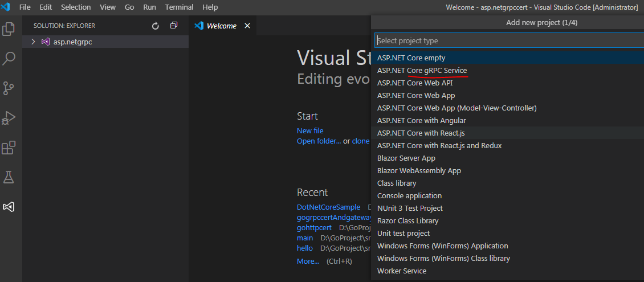The height and width of the screenshot is (282, 644).
Task: Select ASP.NET Core with React.js and Redux
Action: [x=507, y=146]
